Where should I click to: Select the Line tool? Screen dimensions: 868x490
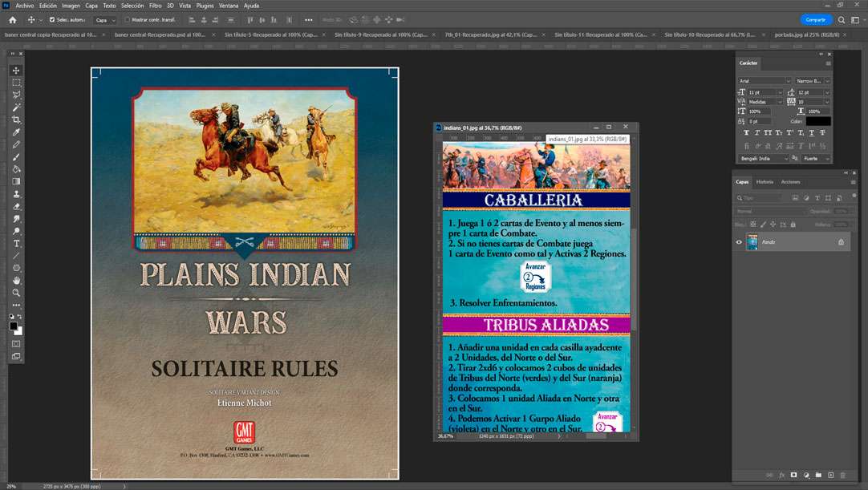tap(16, 255)
